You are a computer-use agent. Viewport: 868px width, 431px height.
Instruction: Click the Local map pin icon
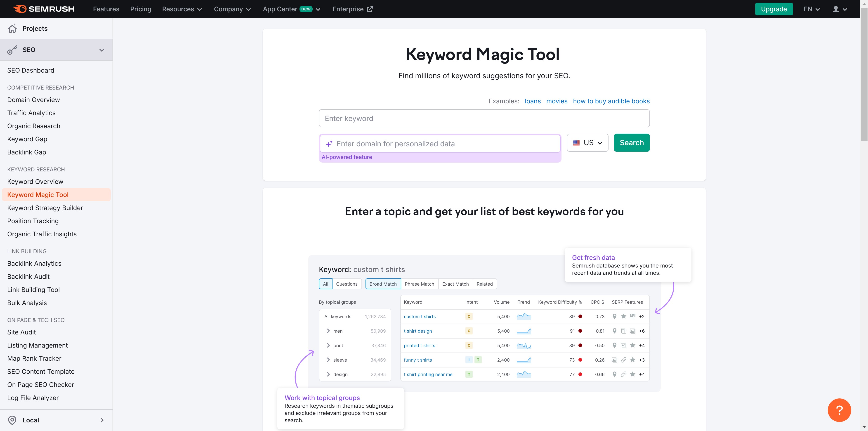point(12,420)
